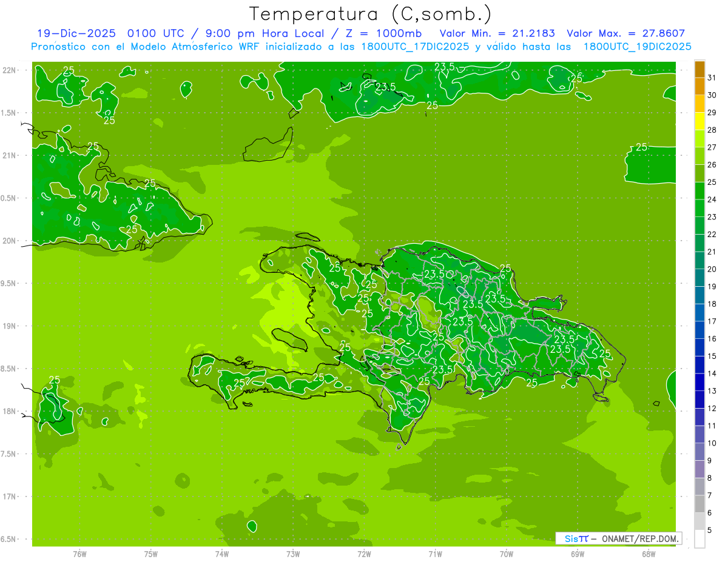Image resolution: width=728 pixels, height=562 pixels.
Task: Click the title 'Temperatura (C,somb.)'
Action: pyautogui.click(x=370, y=14)
